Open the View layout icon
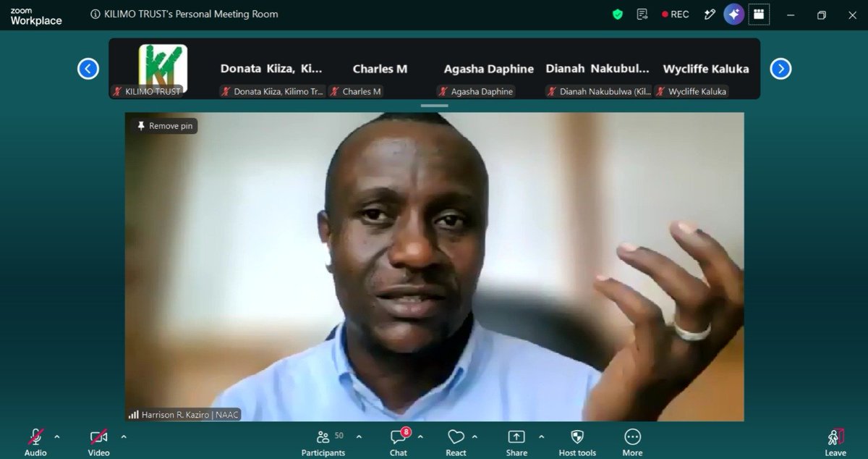This screenshot has height=459, width=868. pos(759,14)
